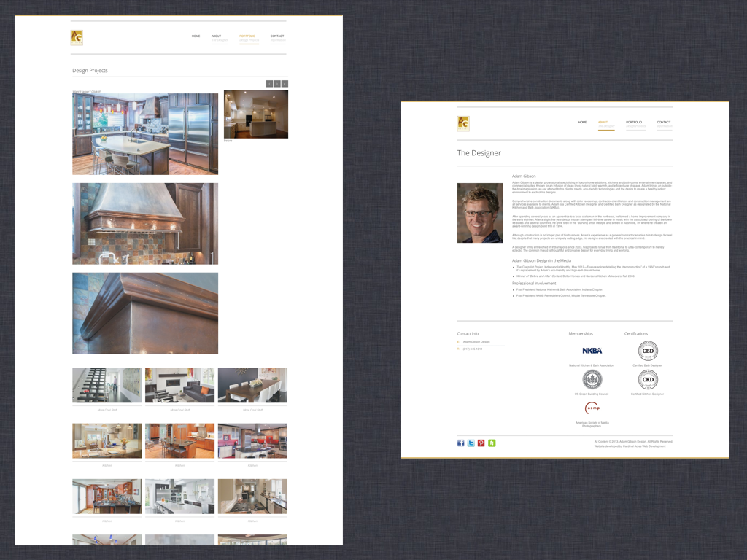This screenshot has height=560, width=747.
Task: Click the Facebook icon in the footer
Action: tap(461, 443)
